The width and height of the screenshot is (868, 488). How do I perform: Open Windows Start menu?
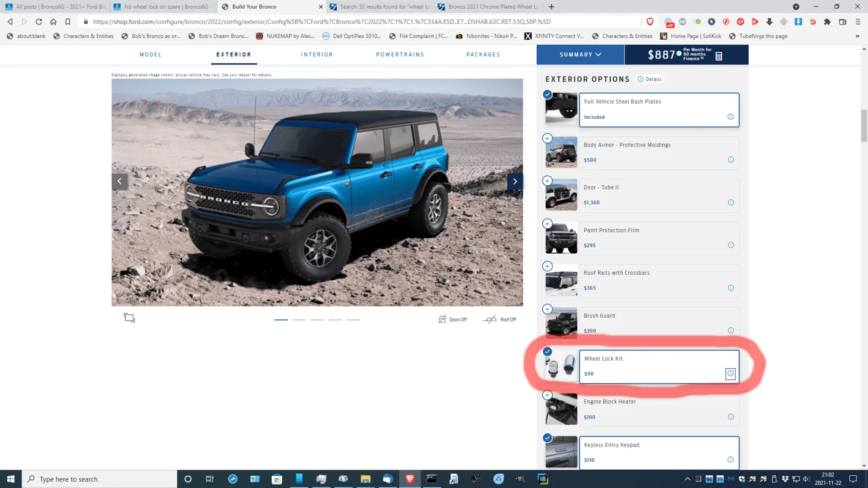11,479
